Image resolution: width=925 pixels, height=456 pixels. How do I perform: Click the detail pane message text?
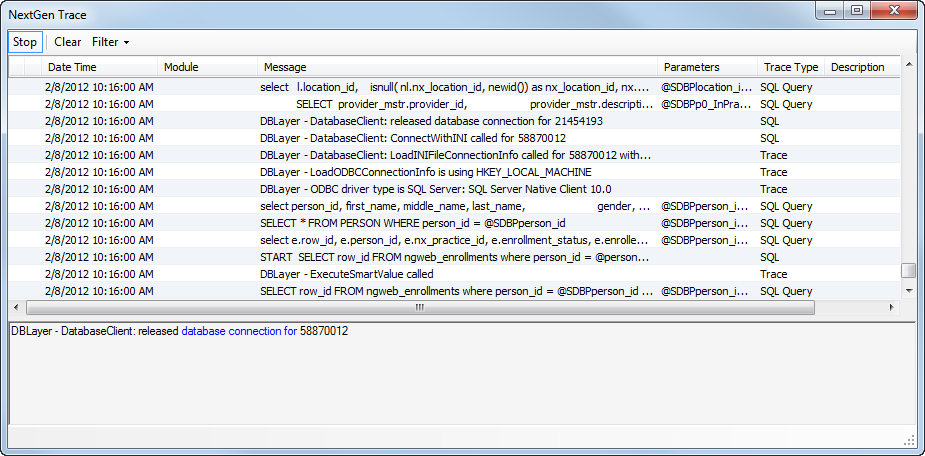click(x=179, y=331)
